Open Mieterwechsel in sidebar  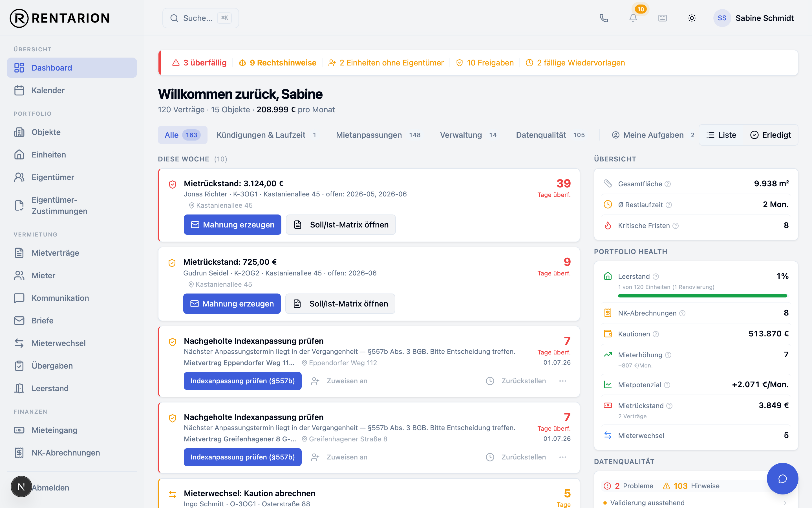point(72,343)
